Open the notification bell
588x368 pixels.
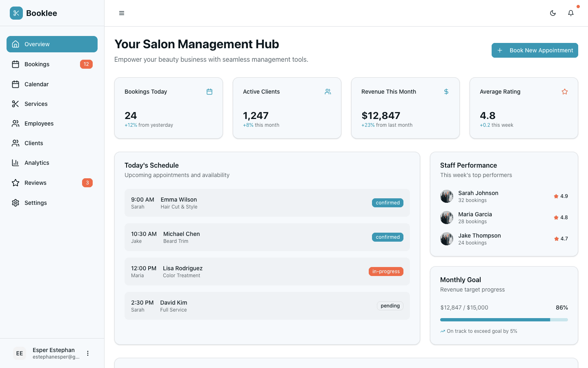pos(571,13)
